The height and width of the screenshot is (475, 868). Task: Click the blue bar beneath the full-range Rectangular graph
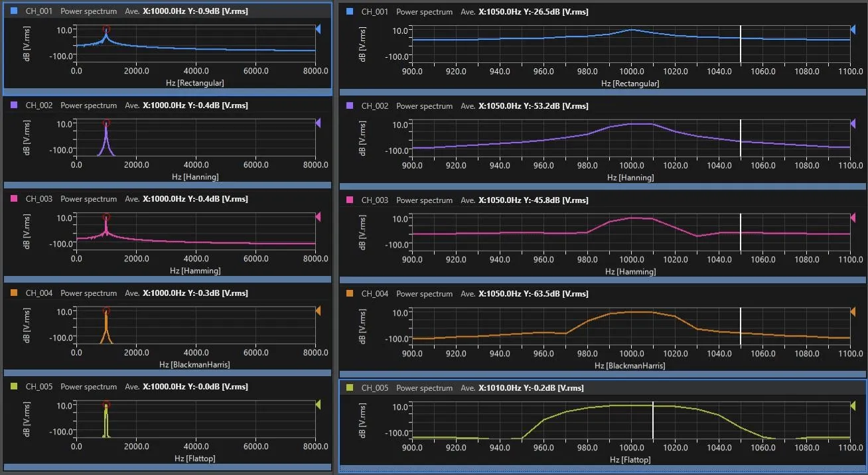(x=167, y=92)
